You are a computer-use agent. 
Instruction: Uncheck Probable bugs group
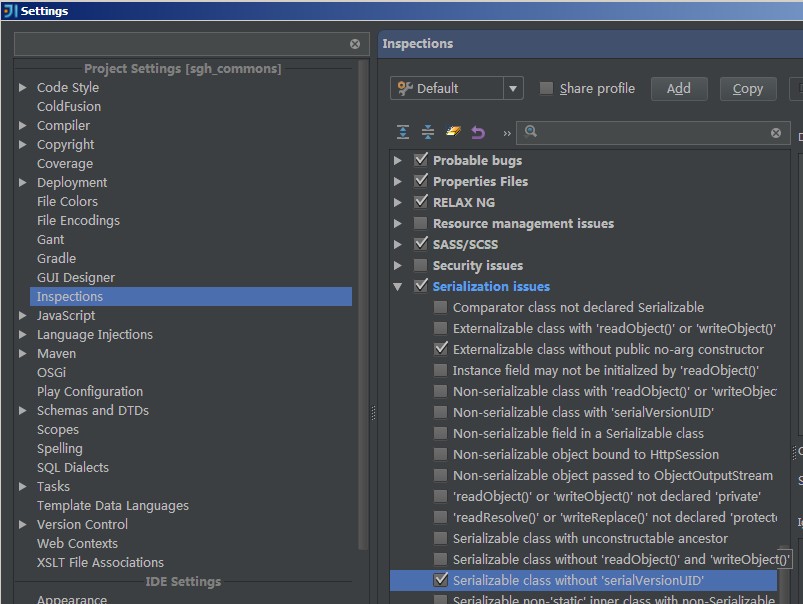tap(420, 160)
